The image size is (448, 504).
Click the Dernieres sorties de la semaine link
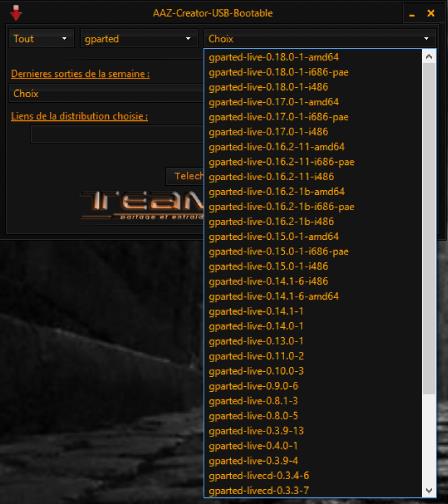point(80,74)
